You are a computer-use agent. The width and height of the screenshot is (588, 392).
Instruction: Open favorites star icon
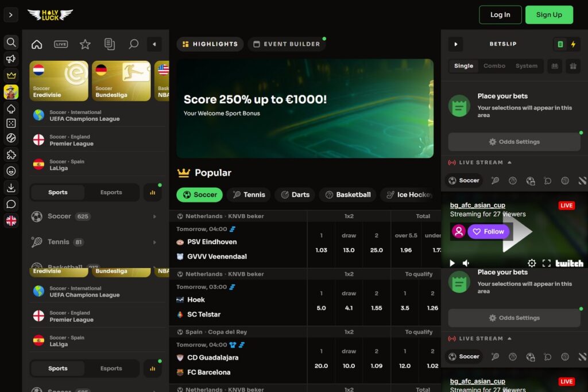pyautogui.click(x=85, y=44)
